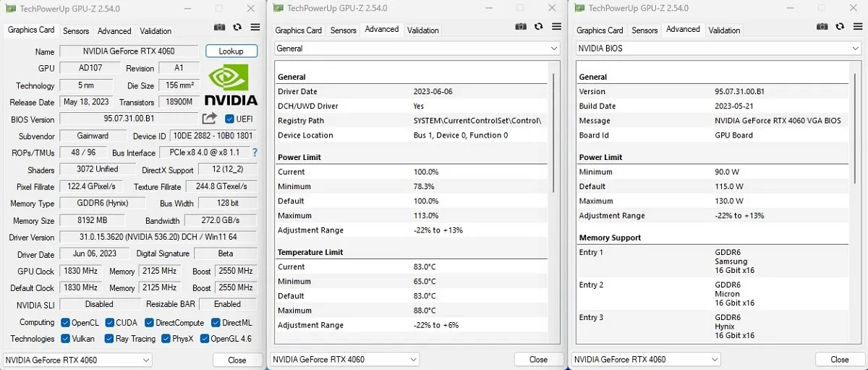Image resolution: width=868 pixels, height=370 pixels.
Task: Toggle the UEFI checkbox
Action: 229,119
